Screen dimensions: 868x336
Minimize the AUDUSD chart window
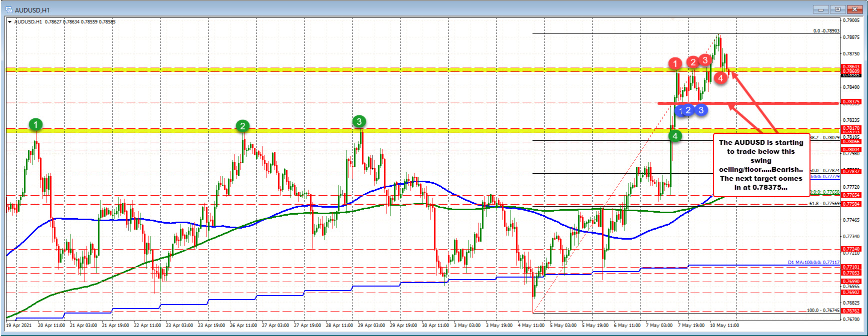pyautogui.click(x=820, y=9)
